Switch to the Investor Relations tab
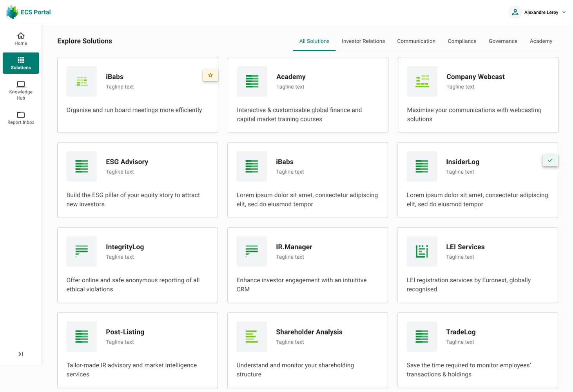Image resolution: width=573 pixels, height=392 pixels. click(x=363, y=41)
